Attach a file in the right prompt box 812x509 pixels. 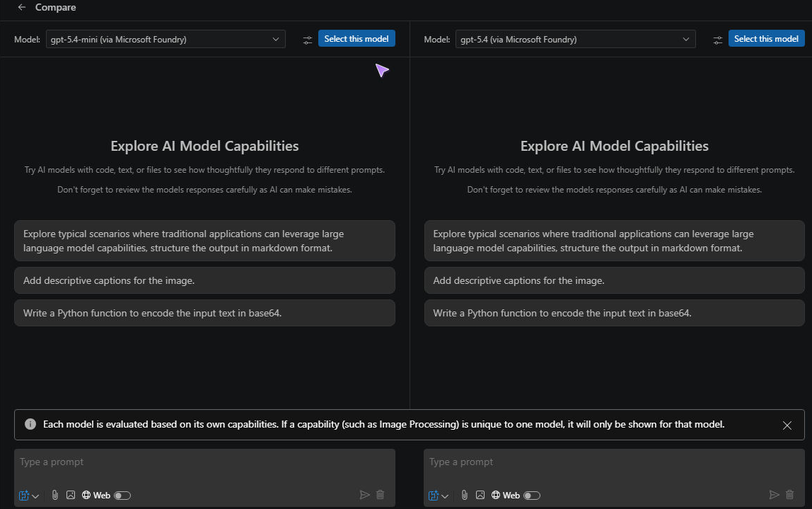[x=465, y=495]
